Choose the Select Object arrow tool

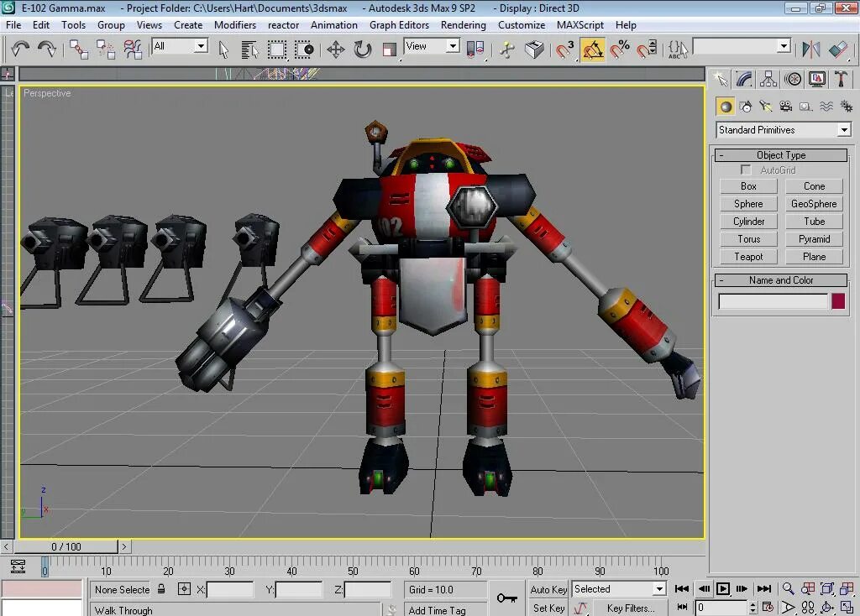click(x=223, y=50)
